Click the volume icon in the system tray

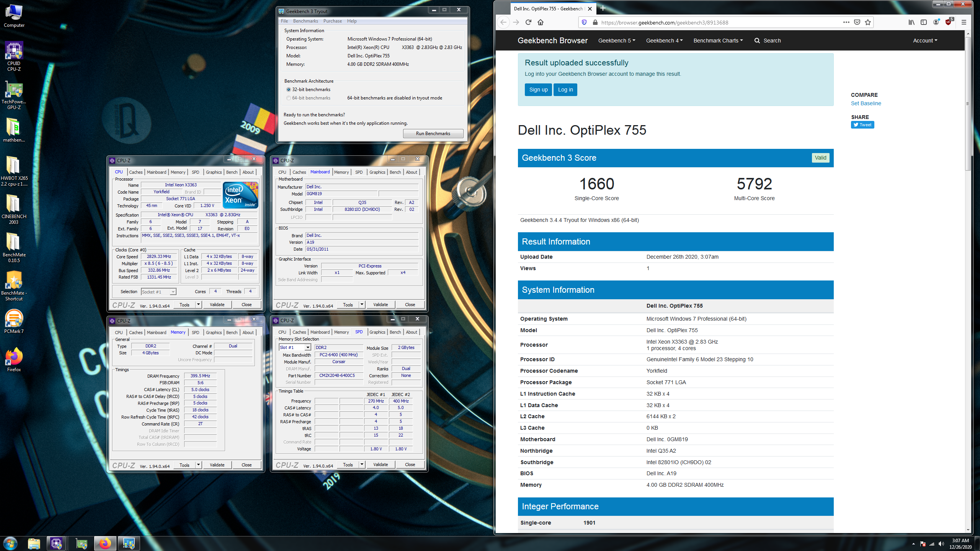(x=941, y=544)
